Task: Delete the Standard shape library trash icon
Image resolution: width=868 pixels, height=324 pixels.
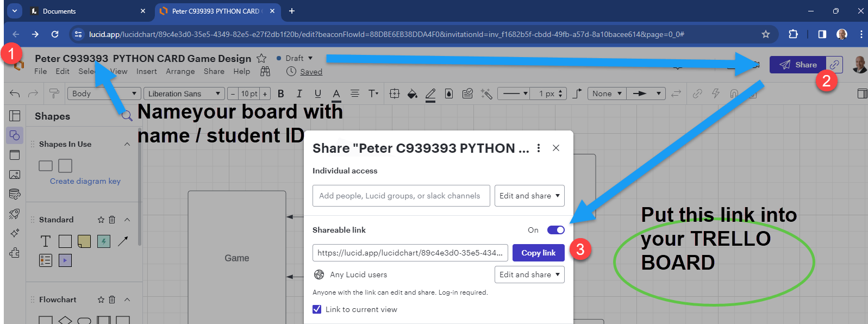Action: click(112, 220)
